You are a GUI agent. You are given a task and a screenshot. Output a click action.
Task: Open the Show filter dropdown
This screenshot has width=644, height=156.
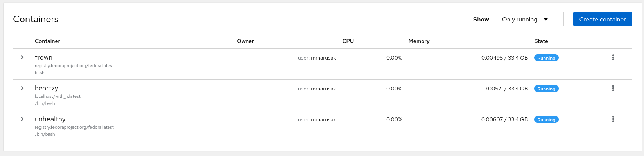[526, 19]
